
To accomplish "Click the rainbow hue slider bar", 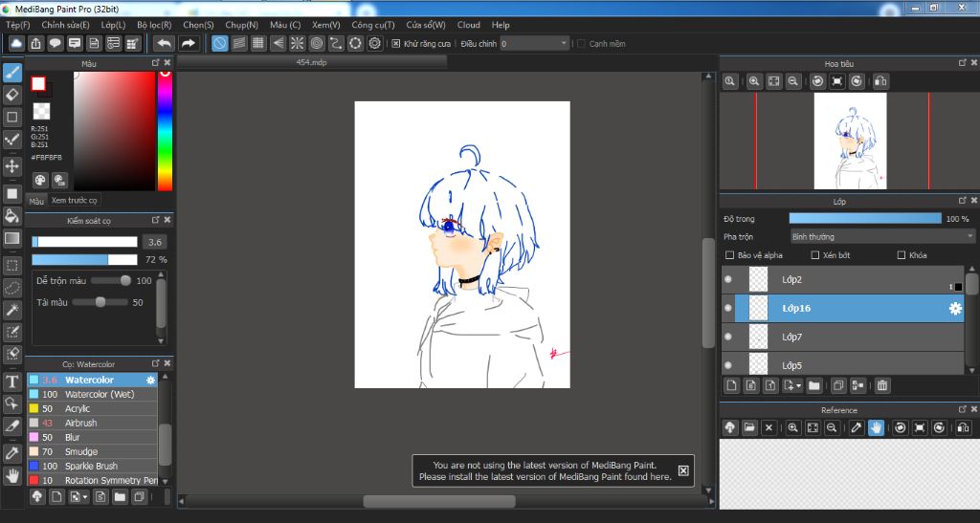I will 165,130.
